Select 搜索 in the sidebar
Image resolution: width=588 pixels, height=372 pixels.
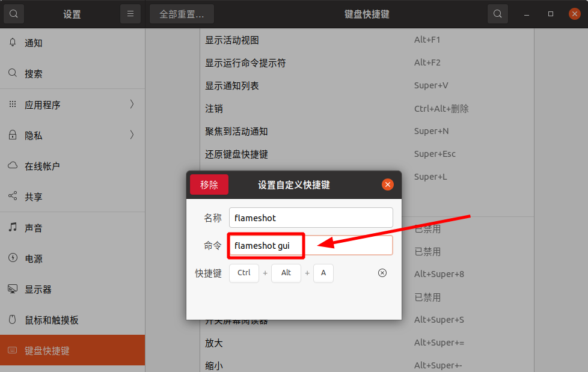(x=72, y=73)
